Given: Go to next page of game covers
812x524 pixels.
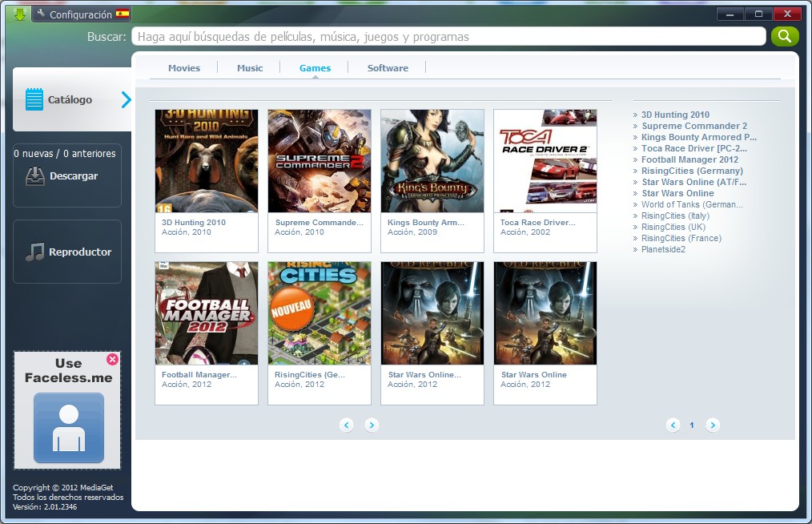Looking at the screenshot, I should pos(372,425).
